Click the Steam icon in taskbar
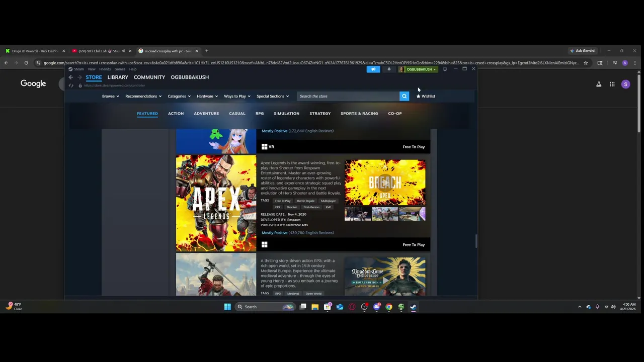This screenshot has width=644, height=362. (x=413, y=307)
